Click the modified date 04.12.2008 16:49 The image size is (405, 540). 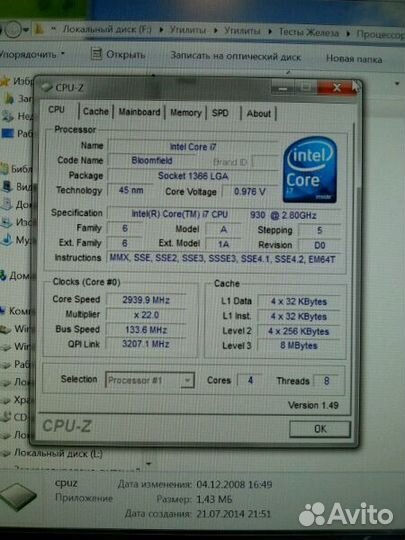[234, 485]
